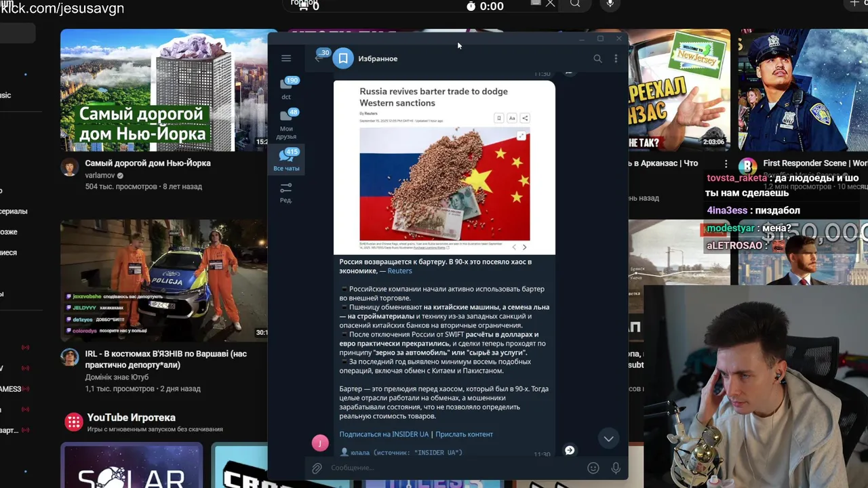The height and width of the screenshot is (488, 868).
Task: Click the YouTube Игротека section icon
Action: pos(73,422)
